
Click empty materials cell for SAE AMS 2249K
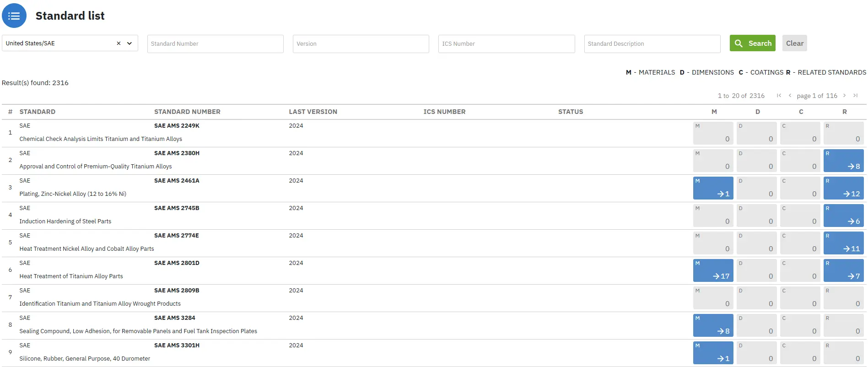coord(713,133)
